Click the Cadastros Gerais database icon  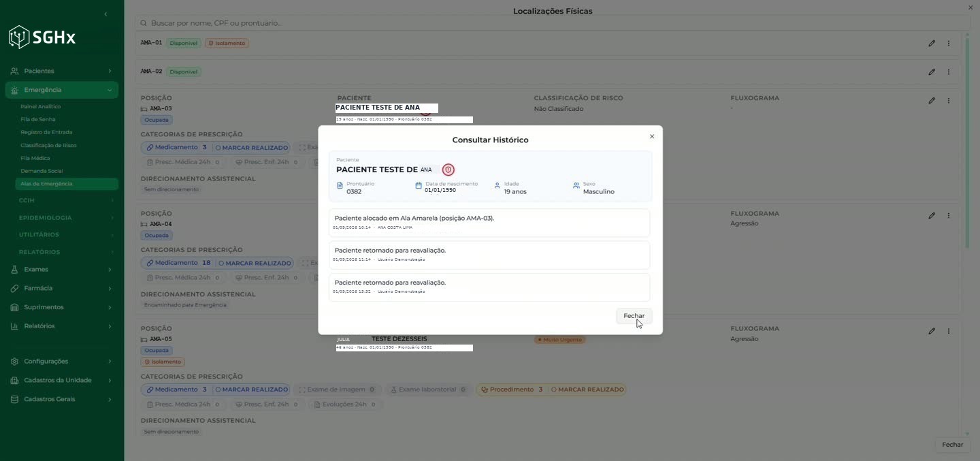14,399
